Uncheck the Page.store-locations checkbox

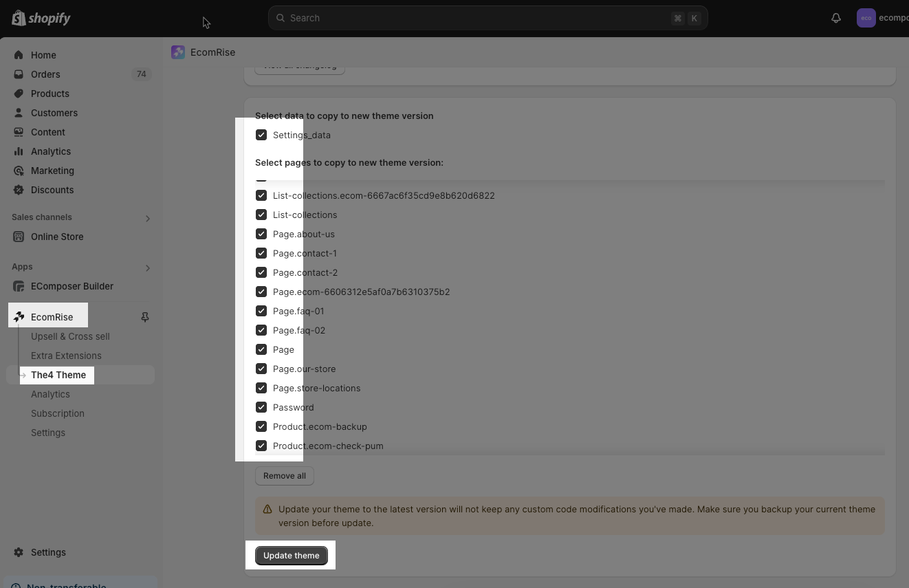(261, 388)
